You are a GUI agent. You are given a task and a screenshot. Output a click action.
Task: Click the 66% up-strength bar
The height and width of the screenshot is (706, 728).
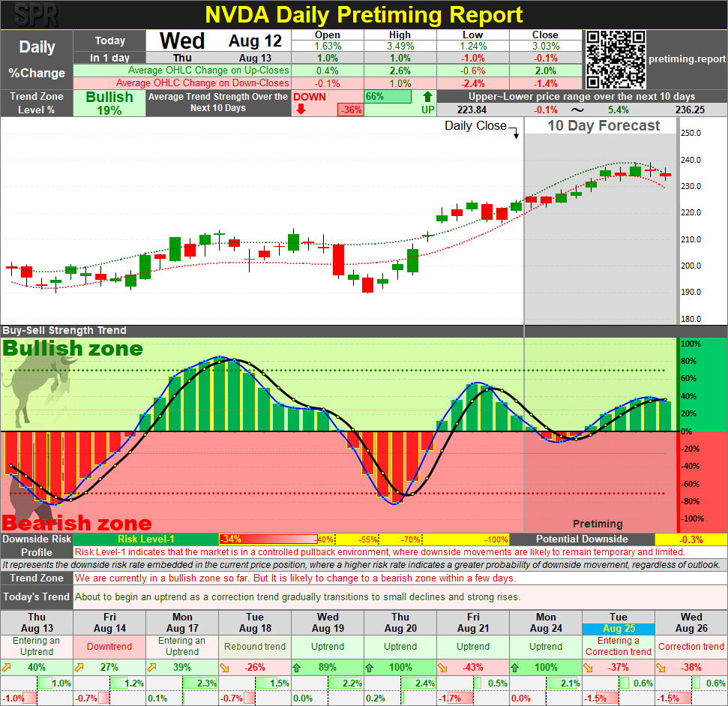click(388, 97)
